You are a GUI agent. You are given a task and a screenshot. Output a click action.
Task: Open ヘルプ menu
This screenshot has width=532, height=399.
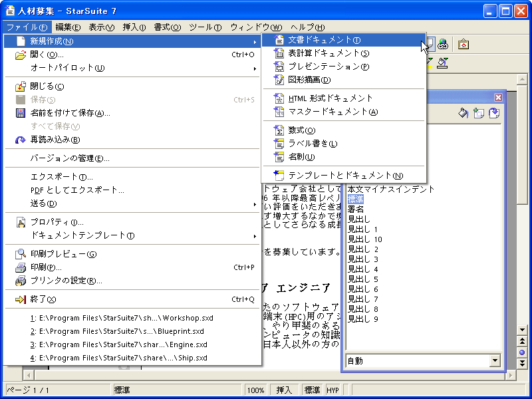307,27
